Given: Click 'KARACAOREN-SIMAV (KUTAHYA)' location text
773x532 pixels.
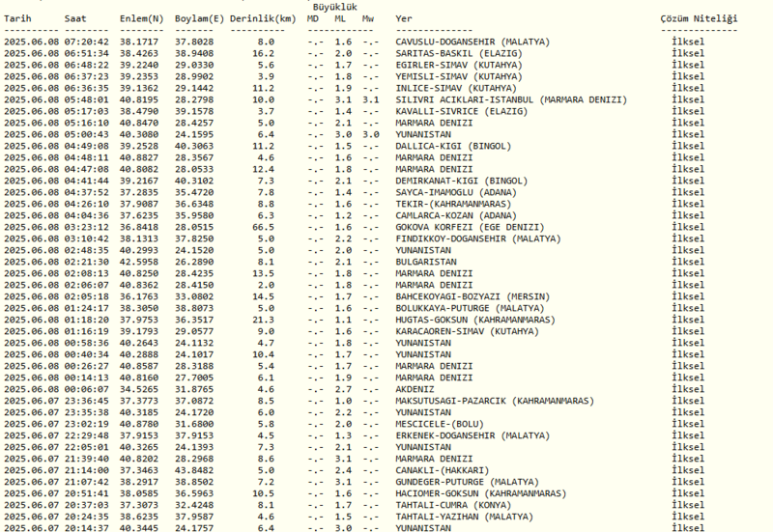Looking at the screenshot, I should (467, 331).
